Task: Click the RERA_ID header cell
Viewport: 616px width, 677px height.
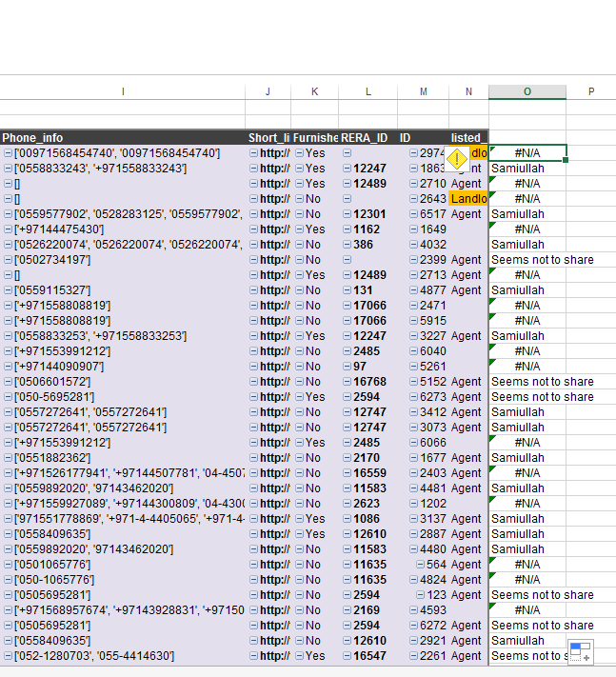Action: click(x=368, y=138)
